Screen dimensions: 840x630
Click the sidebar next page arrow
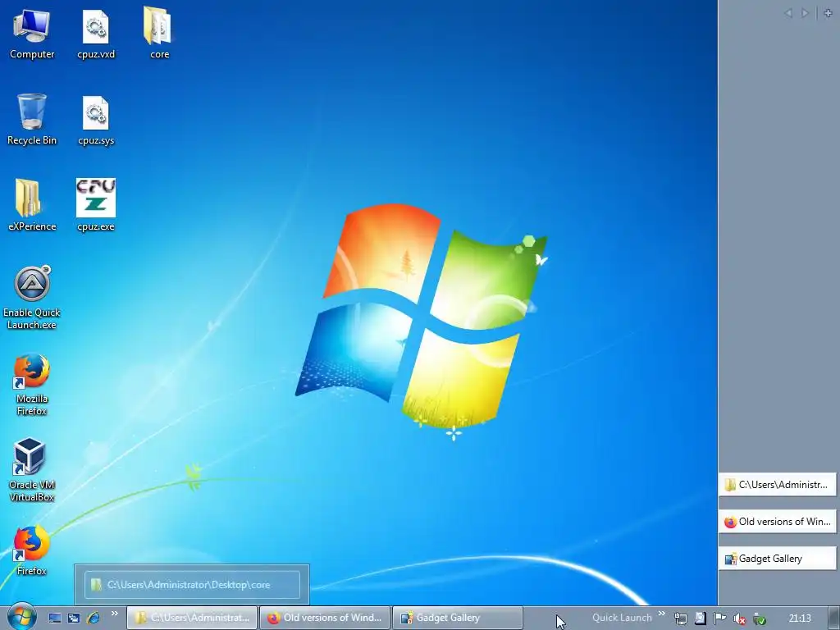pyautogui.click(x=805, y=13)
